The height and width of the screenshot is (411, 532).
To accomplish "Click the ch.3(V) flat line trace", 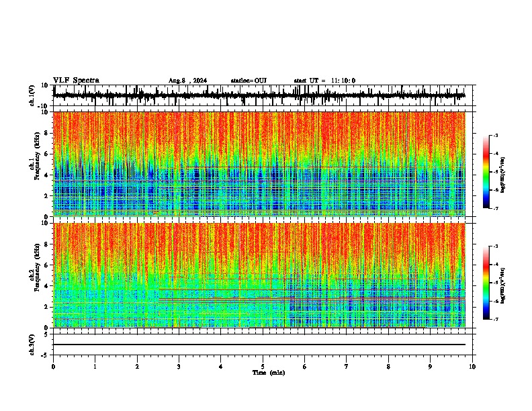I will (x=259, y=345).
